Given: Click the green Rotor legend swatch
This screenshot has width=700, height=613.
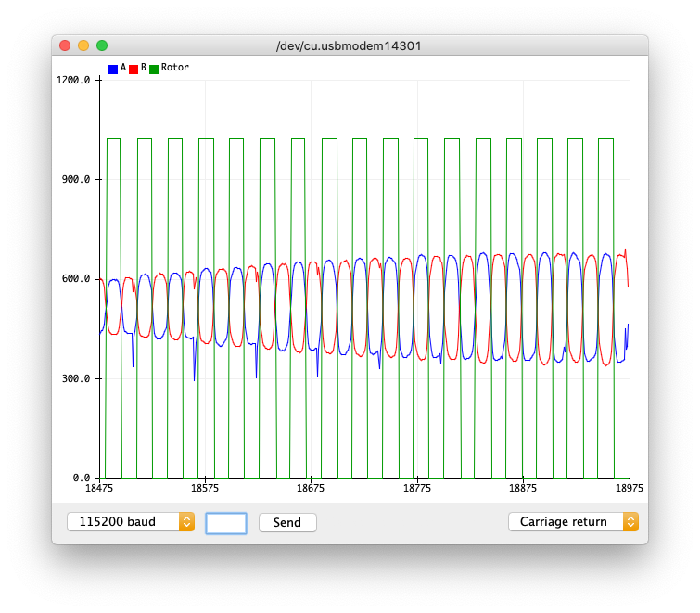Looking at the screenshot, I should (154, 69).
